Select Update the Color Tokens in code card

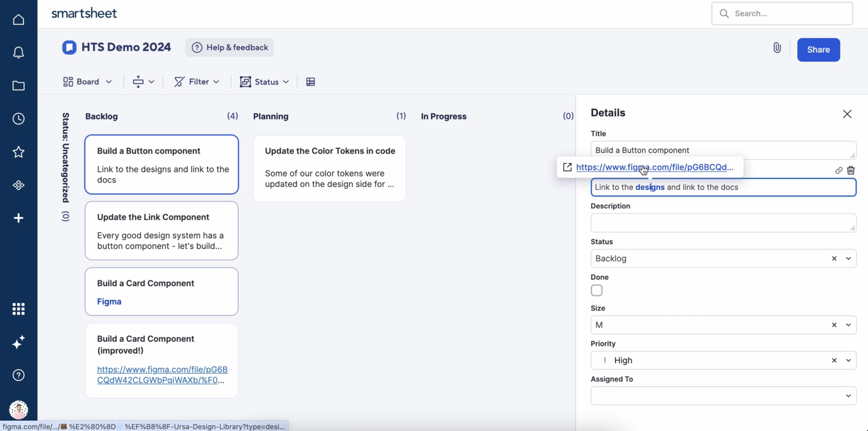329,168
